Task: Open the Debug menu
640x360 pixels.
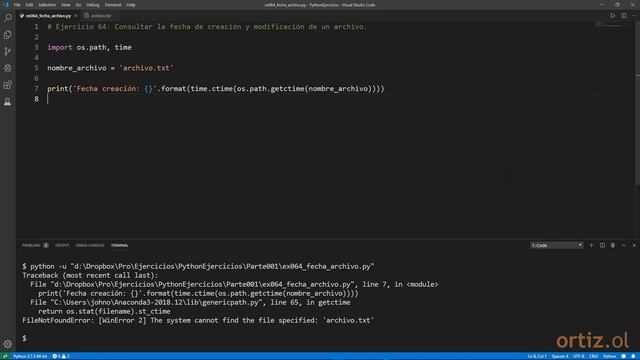Action: point(93,5)
